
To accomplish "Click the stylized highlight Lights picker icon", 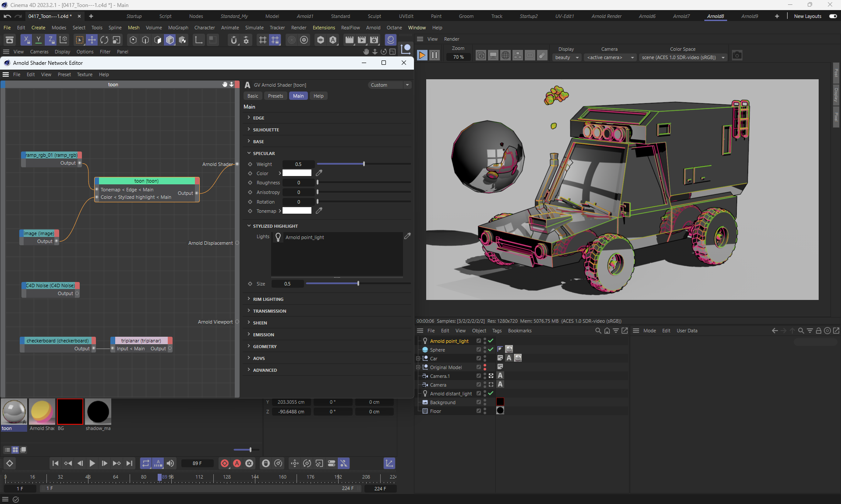I will (x=407, y=236).
